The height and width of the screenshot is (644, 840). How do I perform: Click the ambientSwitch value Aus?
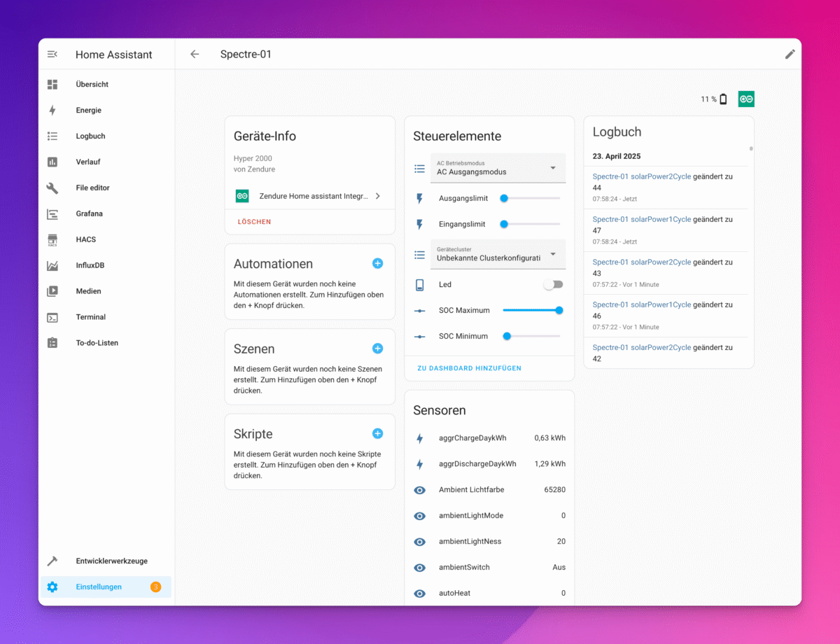[559, 568]
